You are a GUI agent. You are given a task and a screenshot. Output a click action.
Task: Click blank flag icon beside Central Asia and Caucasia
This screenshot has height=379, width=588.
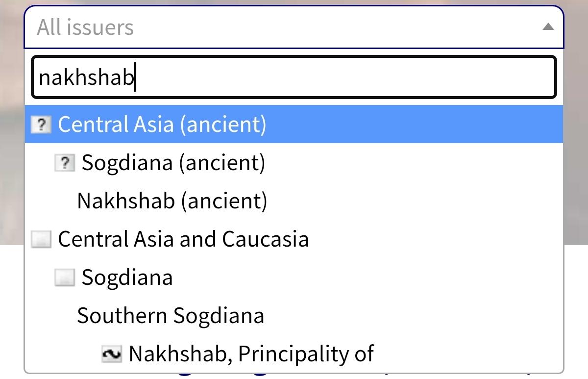(41, 239)
